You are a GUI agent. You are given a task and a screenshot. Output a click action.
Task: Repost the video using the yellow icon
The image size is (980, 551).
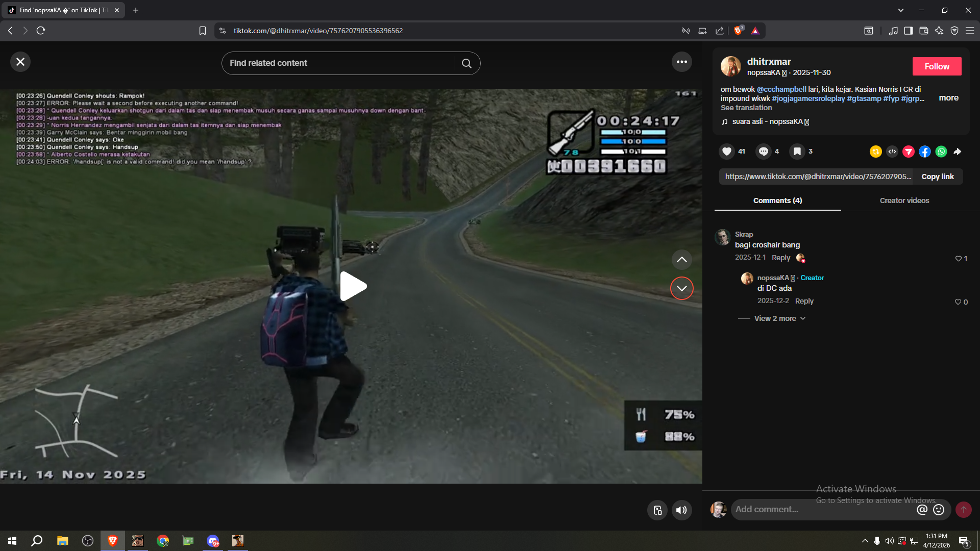tap(876, 152)
